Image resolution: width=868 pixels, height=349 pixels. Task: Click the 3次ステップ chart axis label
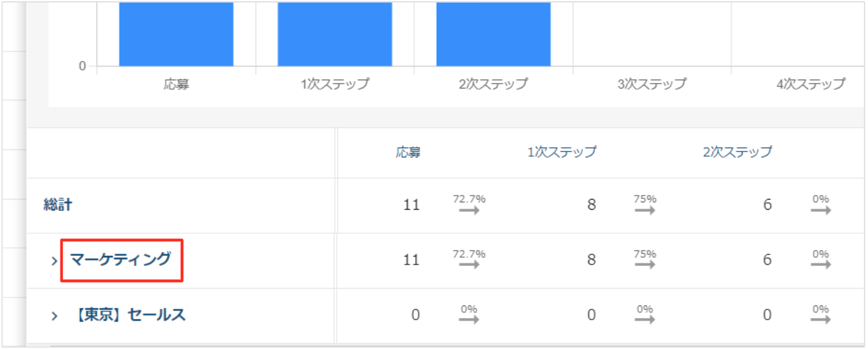[x=652, y=84]
